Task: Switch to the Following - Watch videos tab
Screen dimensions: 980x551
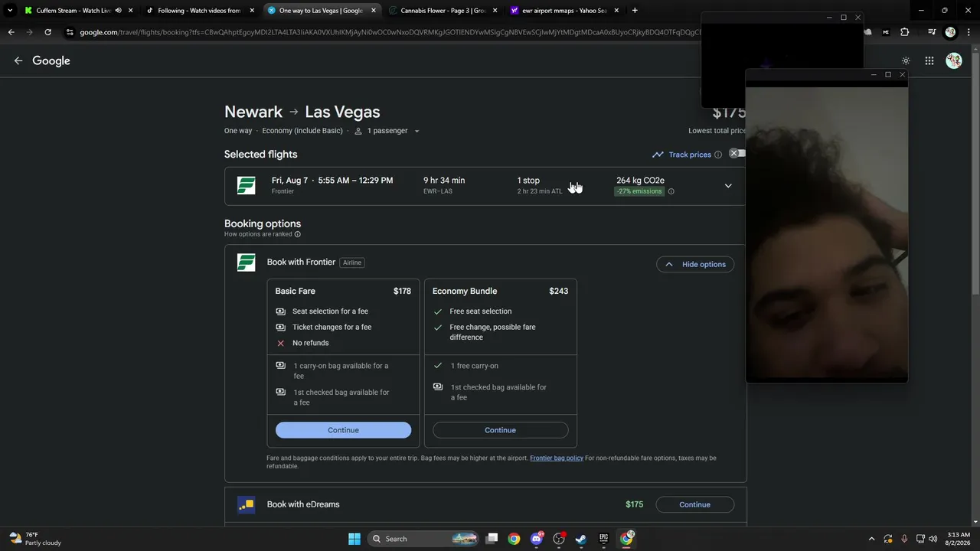Action: [x=199, y=11]
